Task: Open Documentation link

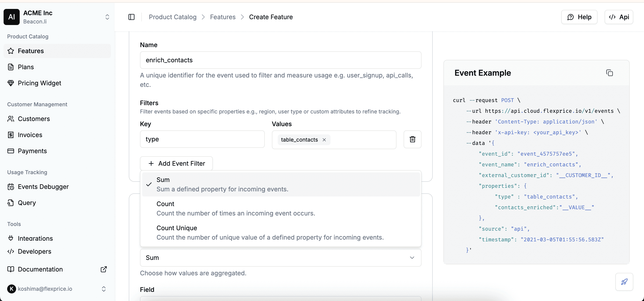Action: (x=57, y=269)
